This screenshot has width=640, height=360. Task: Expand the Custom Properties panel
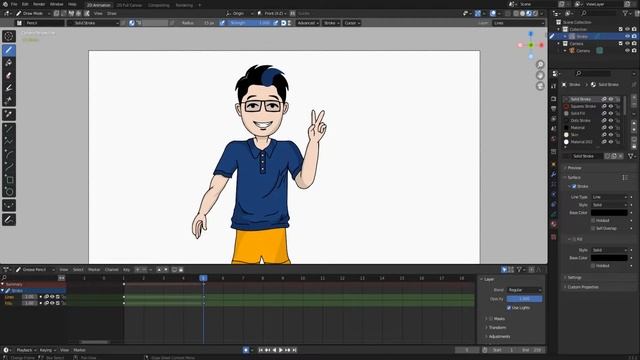tap(582, 287)
